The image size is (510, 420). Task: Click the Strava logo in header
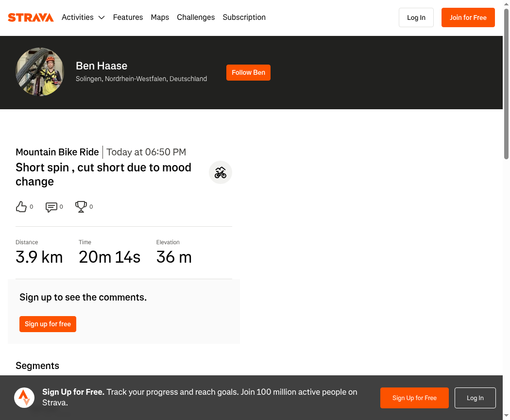coord(31,17)
